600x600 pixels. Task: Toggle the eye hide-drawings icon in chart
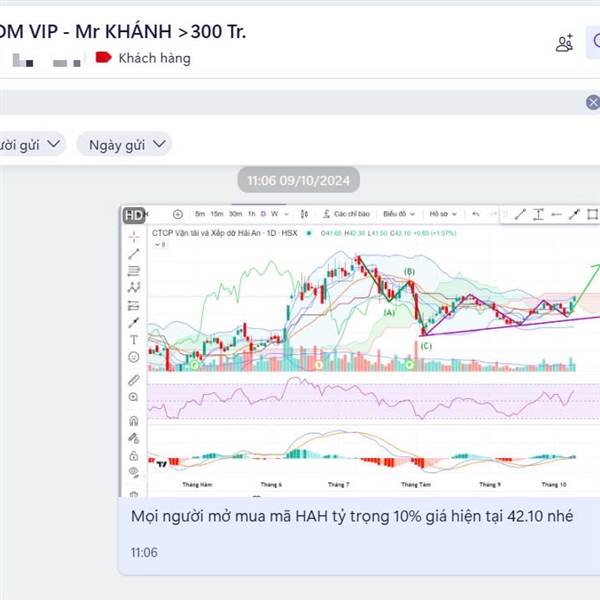134,472
